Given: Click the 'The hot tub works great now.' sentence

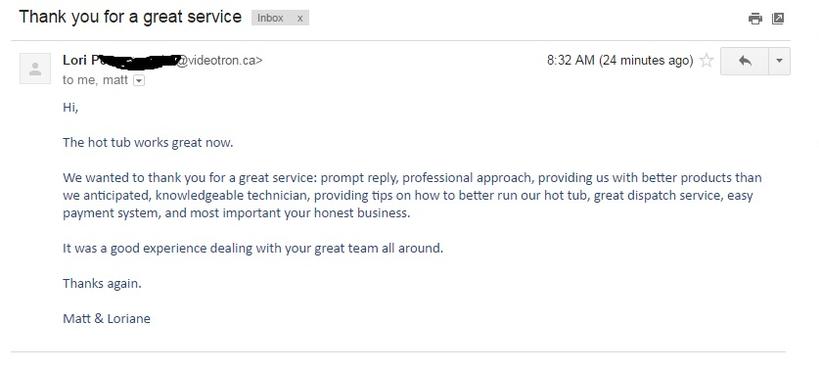Looking at the screenshot, I should click(148, 143).
